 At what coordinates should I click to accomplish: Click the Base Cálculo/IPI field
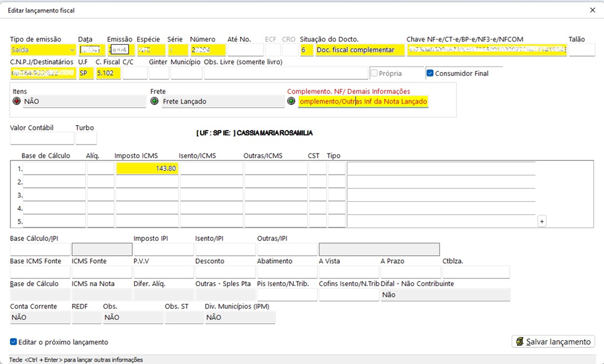coord(40,249)
